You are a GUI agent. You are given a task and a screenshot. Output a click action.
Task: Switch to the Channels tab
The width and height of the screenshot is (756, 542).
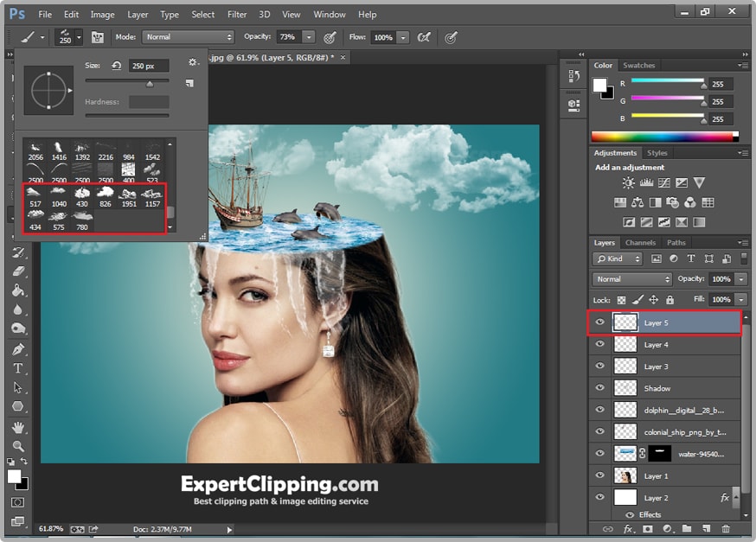coord(640,243)
